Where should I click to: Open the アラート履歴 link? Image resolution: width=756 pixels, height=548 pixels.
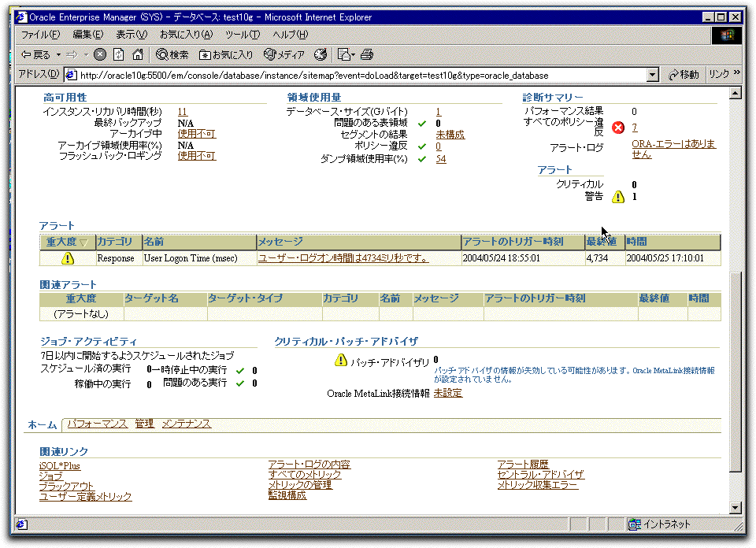tap(523, 464)
